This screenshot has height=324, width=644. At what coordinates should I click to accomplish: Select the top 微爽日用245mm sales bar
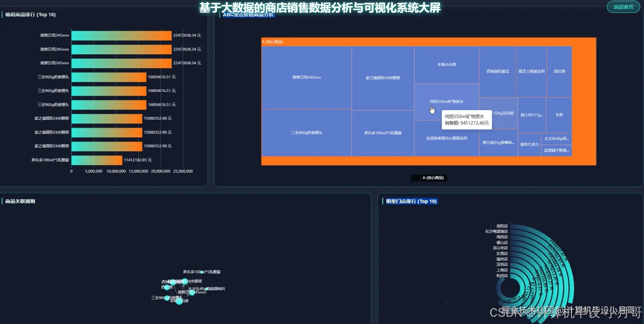(x=121, y=35)
